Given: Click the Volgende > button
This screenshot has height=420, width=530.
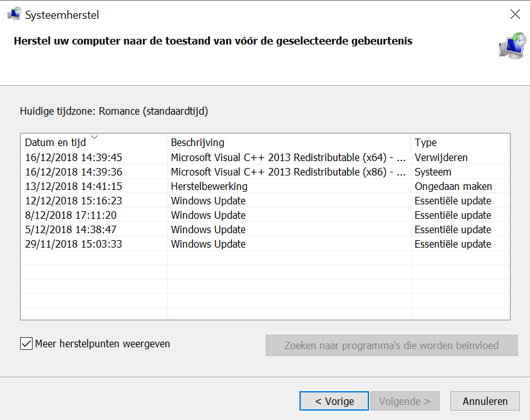Looking at the screenshot, I should point(405,401).
